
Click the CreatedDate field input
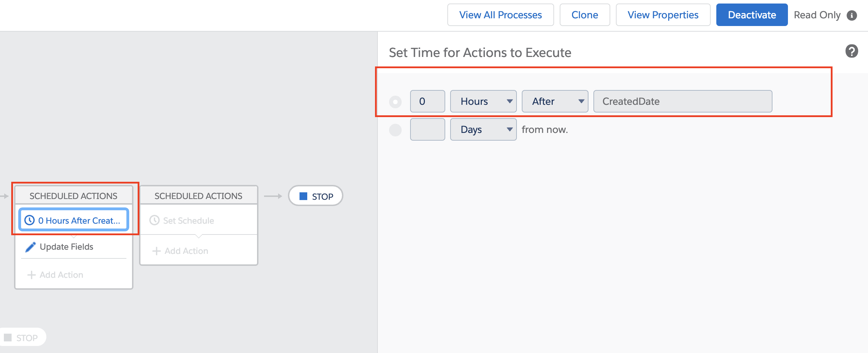(683, 101)
